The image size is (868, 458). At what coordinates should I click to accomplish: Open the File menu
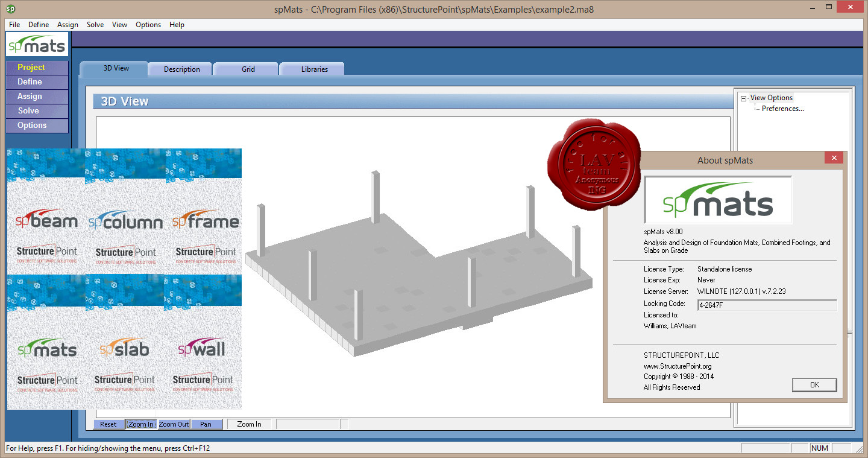(x=14, y=25)
